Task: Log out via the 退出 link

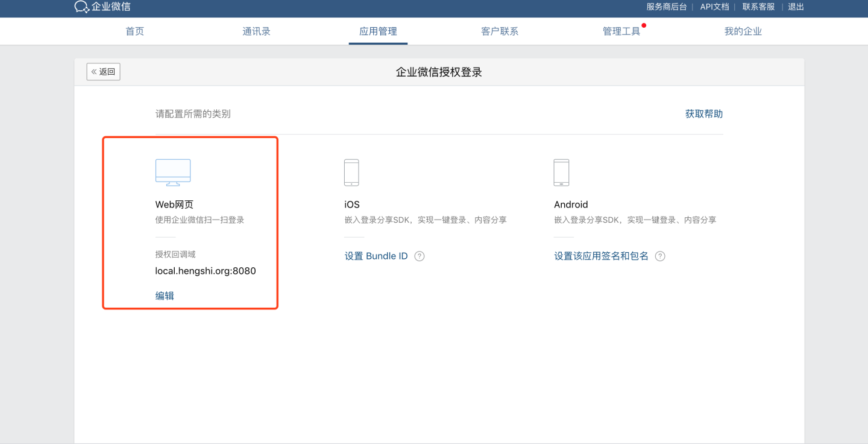Action: (x=796, y=7)
